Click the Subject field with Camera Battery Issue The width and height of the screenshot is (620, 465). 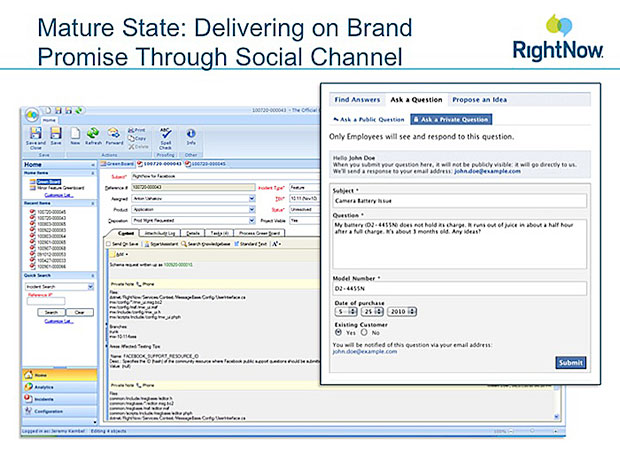click(x=459, y=201)
